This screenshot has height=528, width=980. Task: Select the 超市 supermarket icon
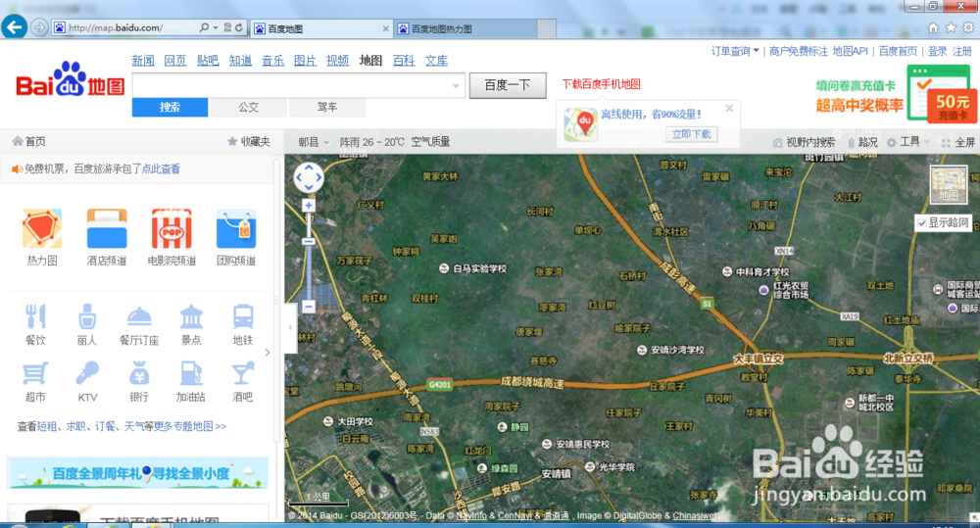click(35, 373)
